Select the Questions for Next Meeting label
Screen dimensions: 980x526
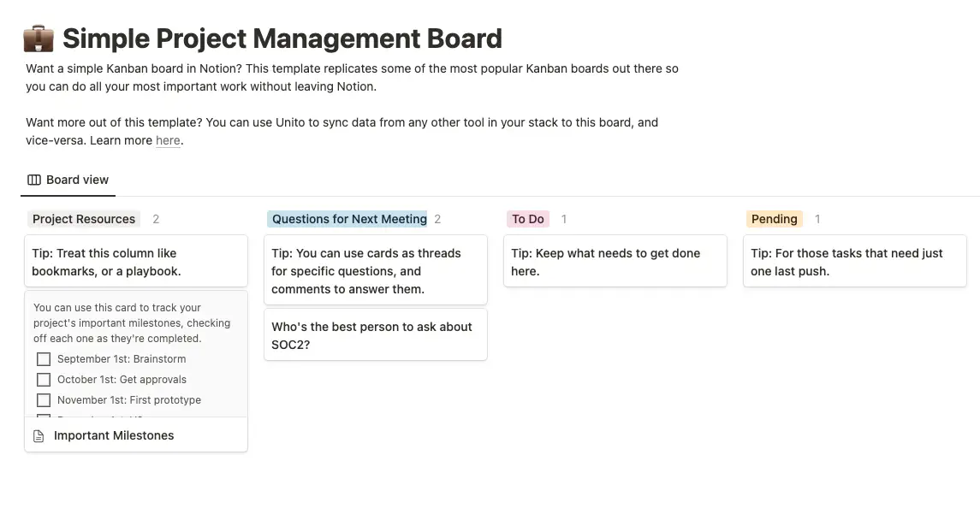point(347,219)
